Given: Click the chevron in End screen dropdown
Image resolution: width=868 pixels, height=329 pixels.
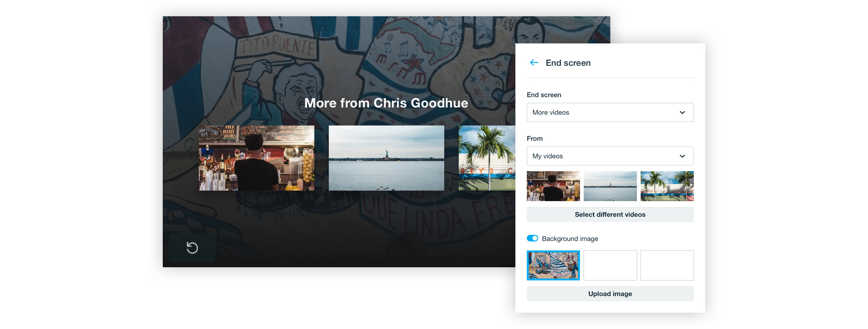Looking at the screenshot, I should pyautogui.click(x=682, y=113).
